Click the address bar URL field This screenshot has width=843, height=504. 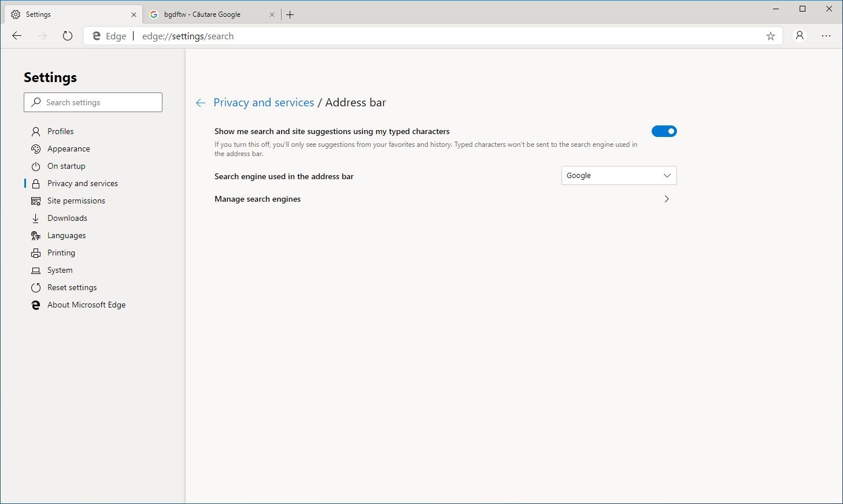405,36
